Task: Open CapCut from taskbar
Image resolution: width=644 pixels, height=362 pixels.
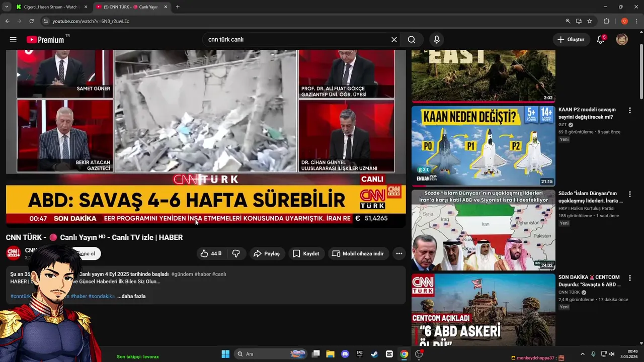Action: (x=389, y=354)
